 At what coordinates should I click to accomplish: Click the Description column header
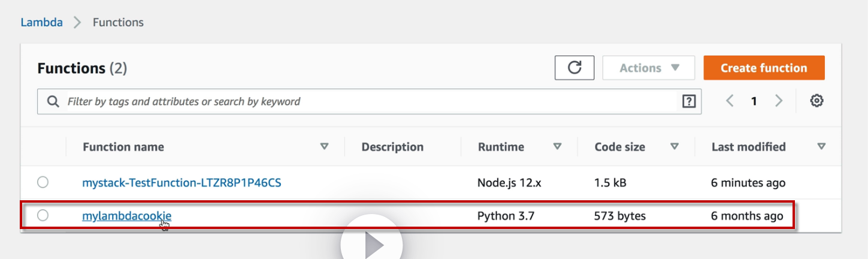click(392, 147)
